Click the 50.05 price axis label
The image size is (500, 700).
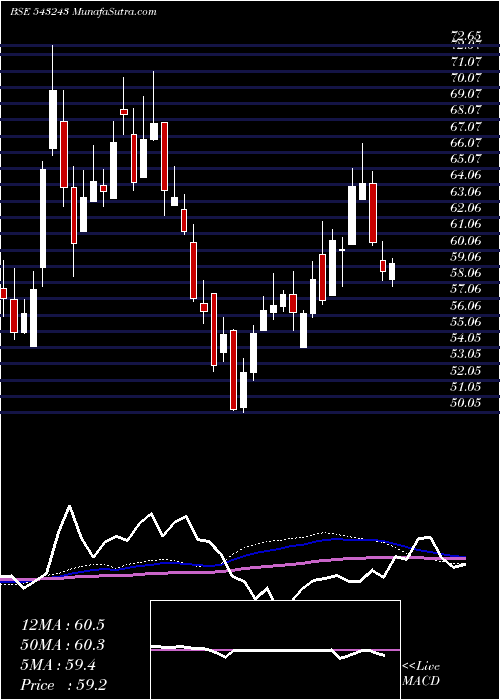point(466,403)
